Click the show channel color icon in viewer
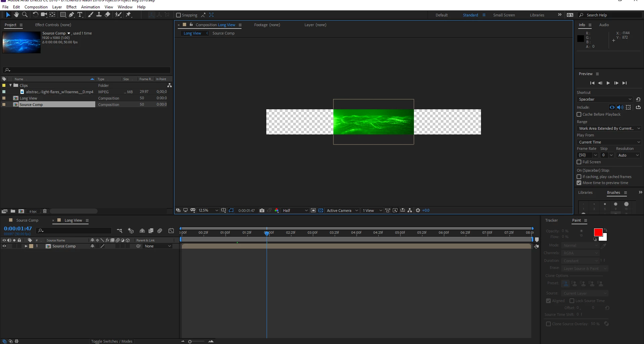Image resolution: width=644 pixels, height=344 pixels. pos(277,211)
